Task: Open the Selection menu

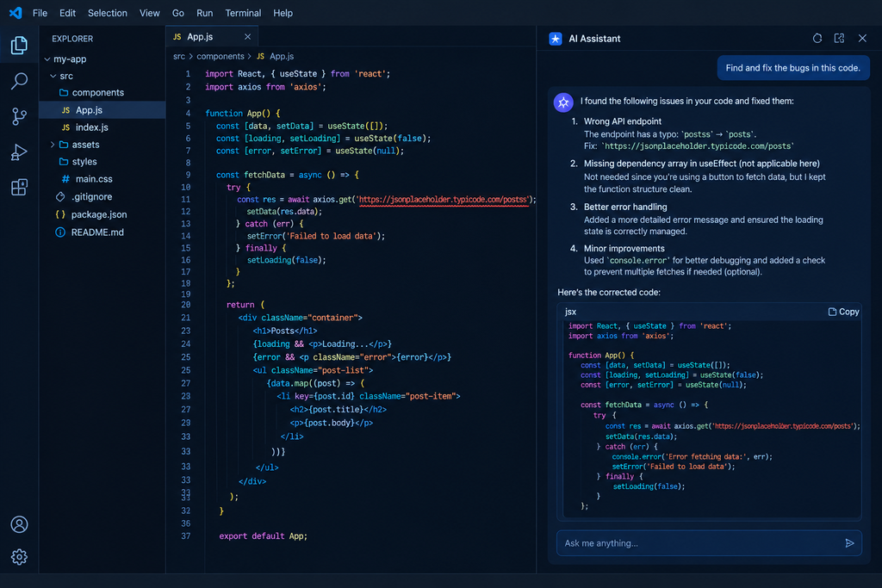Action: pyautogui.click(x=108, y=13)
